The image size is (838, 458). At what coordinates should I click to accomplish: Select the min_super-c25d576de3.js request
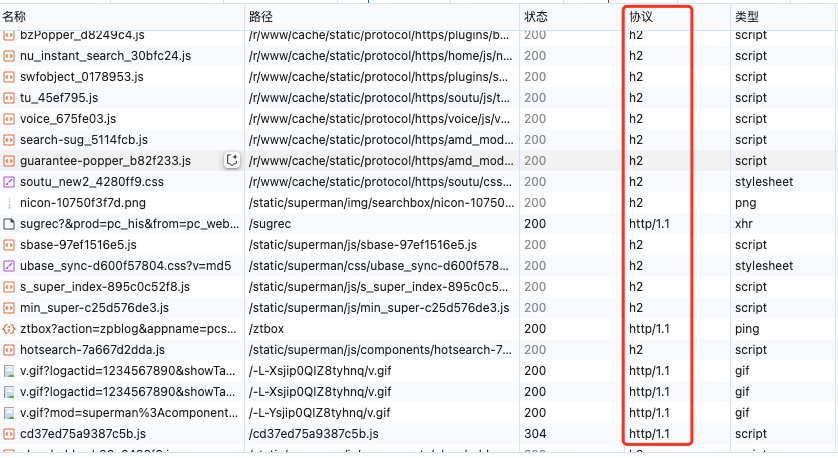click(94, 308)
